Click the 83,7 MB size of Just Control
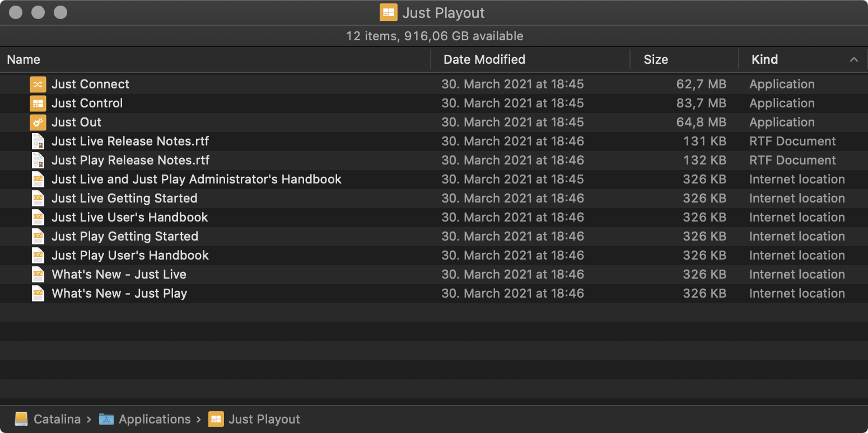The image size is (868, 433). (701, 103)
